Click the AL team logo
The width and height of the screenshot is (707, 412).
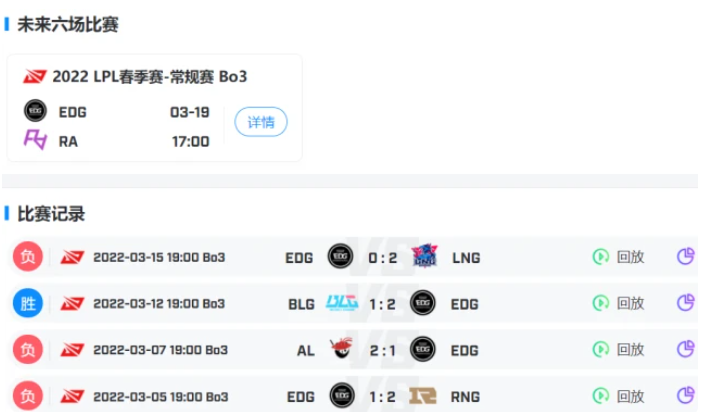(341, 348)
